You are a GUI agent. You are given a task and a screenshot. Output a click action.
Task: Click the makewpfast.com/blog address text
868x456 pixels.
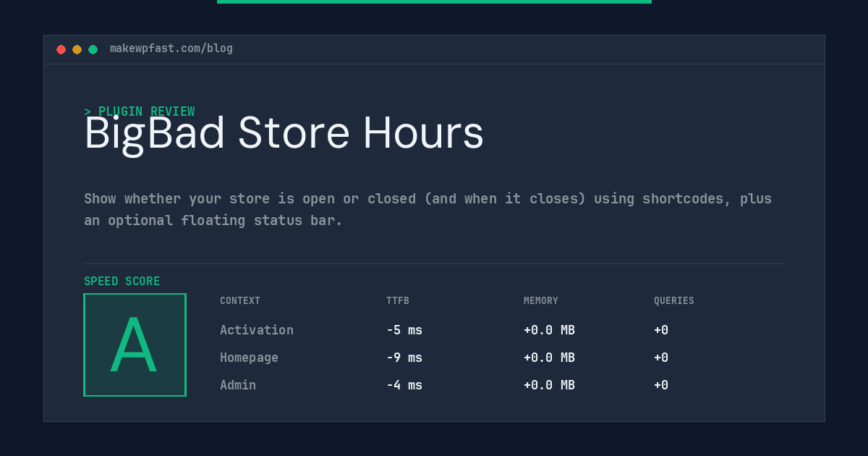point(171,48)
